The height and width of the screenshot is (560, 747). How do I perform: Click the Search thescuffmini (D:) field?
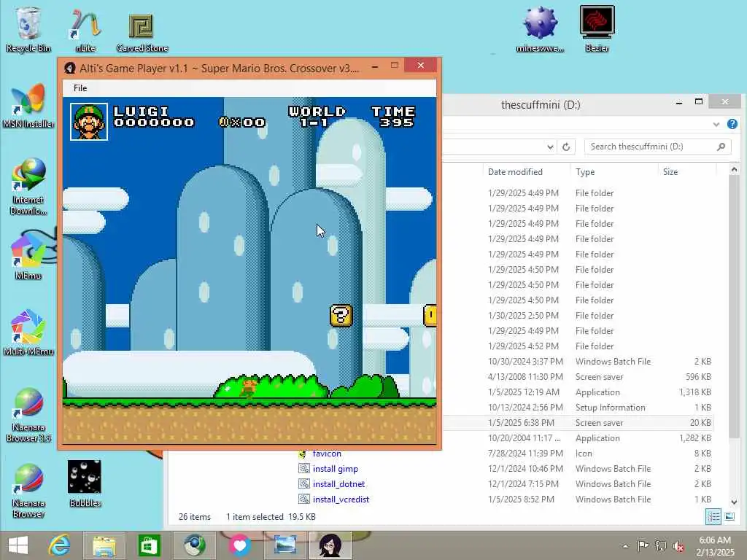point(657,147)
